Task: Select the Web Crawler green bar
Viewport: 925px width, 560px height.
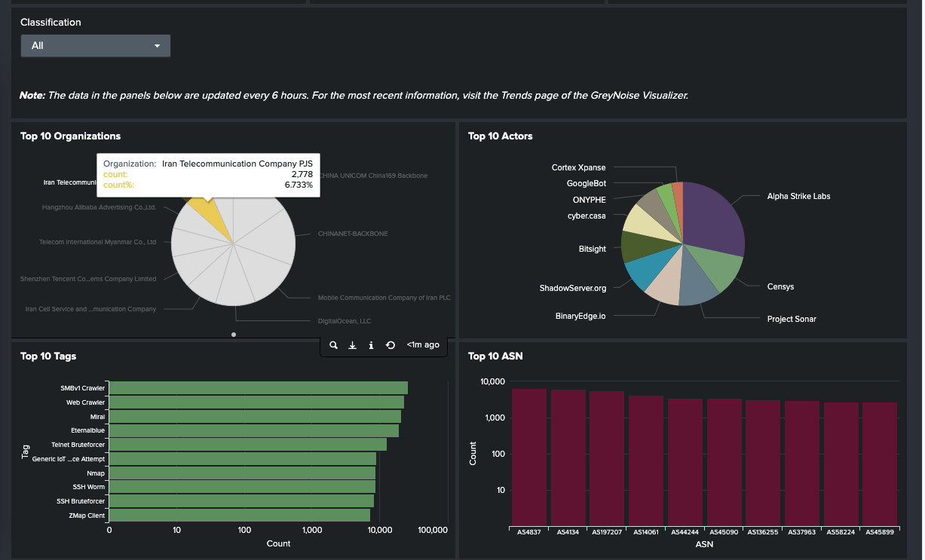Action: [257, 402]
